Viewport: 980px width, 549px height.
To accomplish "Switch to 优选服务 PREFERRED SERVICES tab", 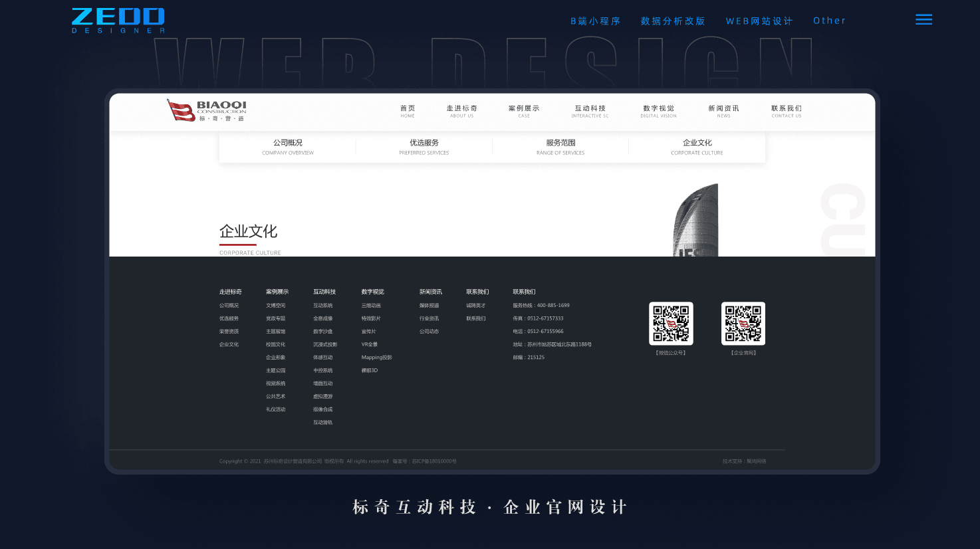I will [424, 147].
